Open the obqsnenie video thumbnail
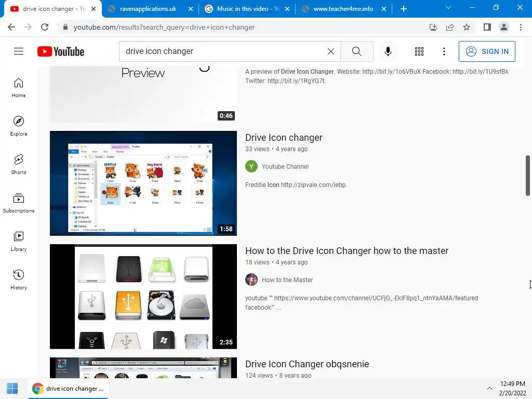This screenshot has width=532, height=399. 143,368
